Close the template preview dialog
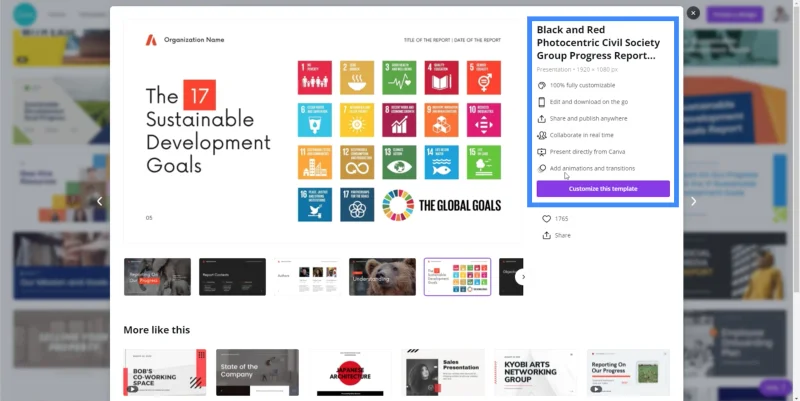This screenshot has width=800, height=401. click(x=693, y=13)
